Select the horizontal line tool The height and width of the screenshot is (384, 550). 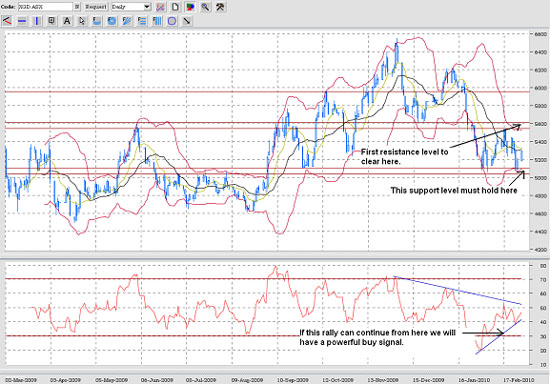pos(22,21)
